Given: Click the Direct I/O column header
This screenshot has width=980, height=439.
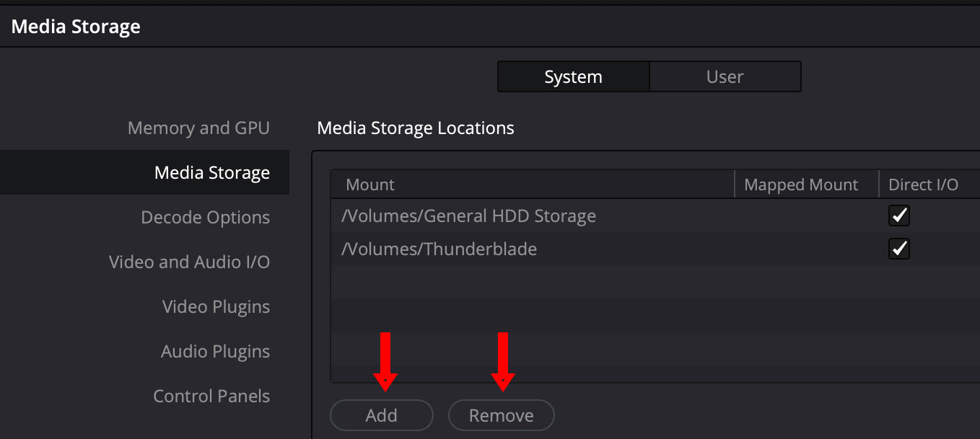Looking at the screenshot, I should coord(923,185).
